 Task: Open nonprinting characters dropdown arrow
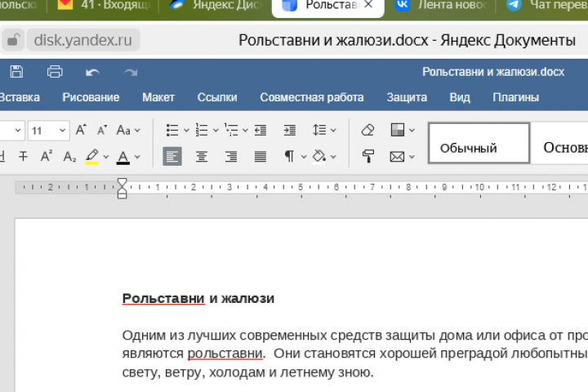304,157
